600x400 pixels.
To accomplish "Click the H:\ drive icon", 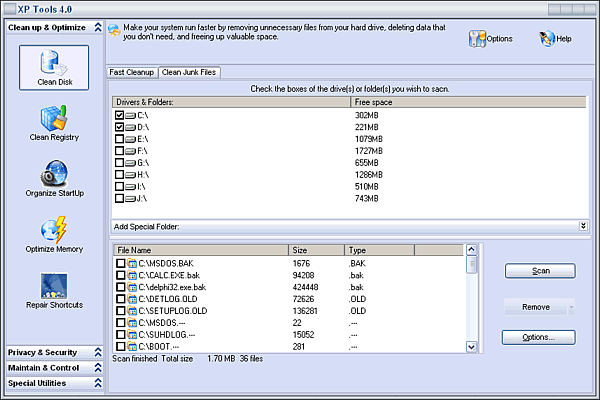I will point(130,175).
